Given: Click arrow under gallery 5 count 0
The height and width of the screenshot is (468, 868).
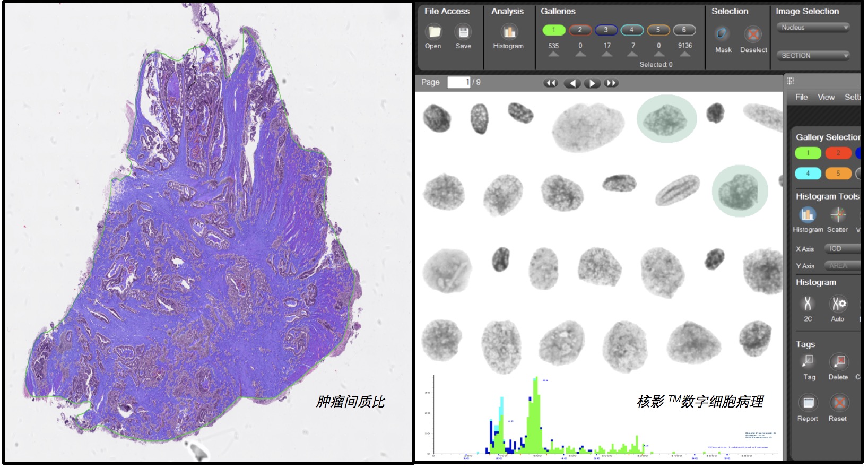Looking at the screenshot, I should [659, 54].
